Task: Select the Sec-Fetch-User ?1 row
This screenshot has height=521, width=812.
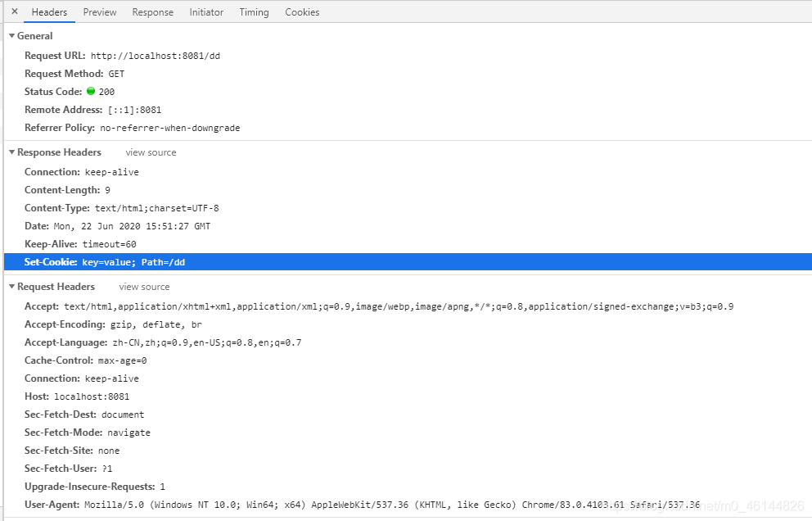Action: coord(408,469)
